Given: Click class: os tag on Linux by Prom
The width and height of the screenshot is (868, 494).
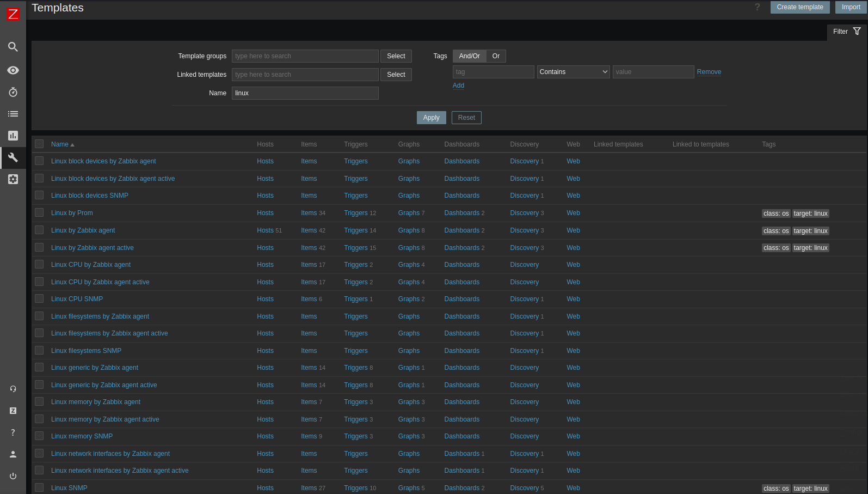Looking at the screenshot, I should coord(776,214).
